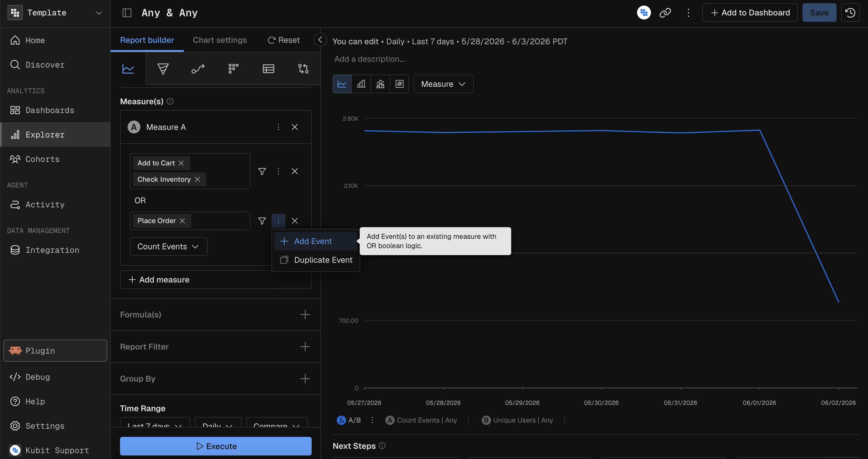Go to Dashboards in sidebar

(x=55, y=110)
